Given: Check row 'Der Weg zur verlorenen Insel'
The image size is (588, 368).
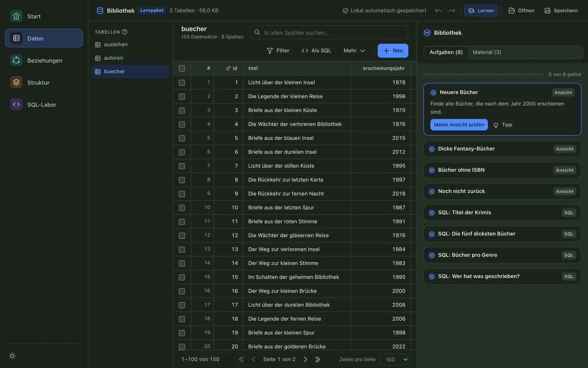Looking at the screenshot, I should coord(182,249).
